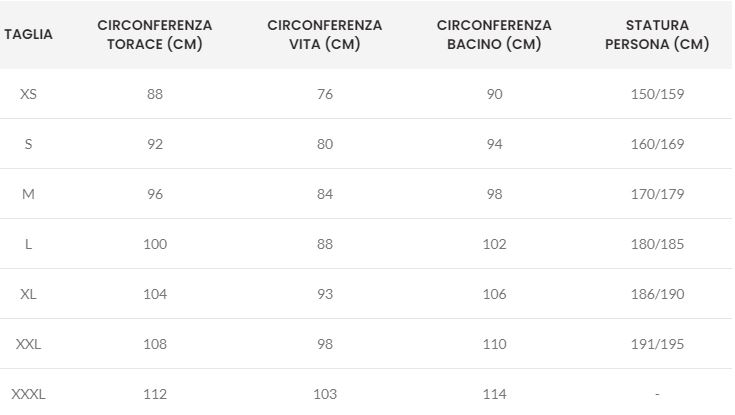Click the L size label
This screenshot has height=415, width=735.
(x=28, y=244)
